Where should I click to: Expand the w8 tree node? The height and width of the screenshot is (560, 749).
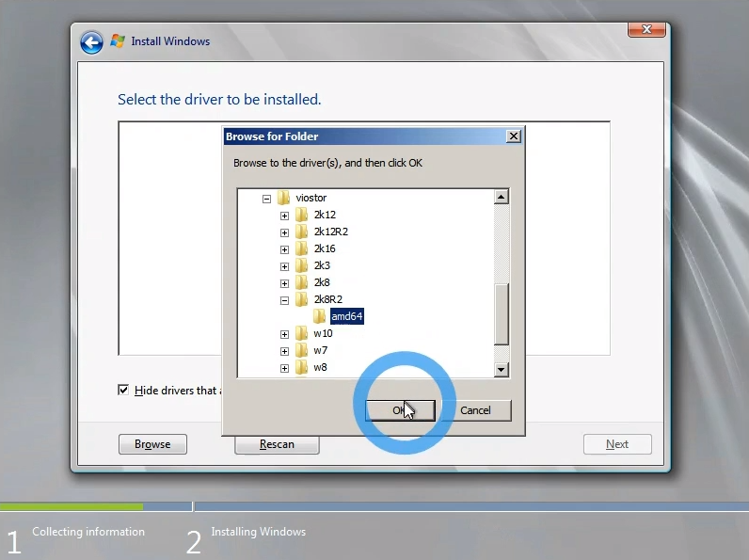285,368
